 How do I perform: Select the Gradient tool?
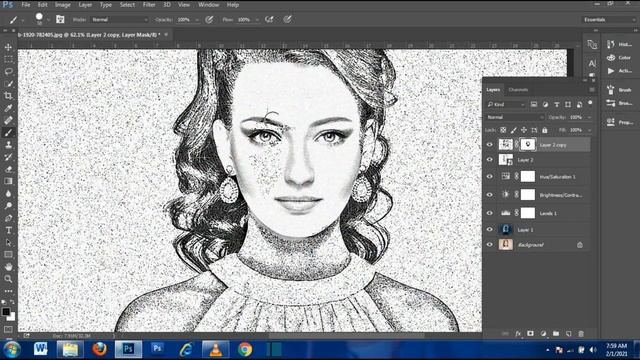coord(8,181)
